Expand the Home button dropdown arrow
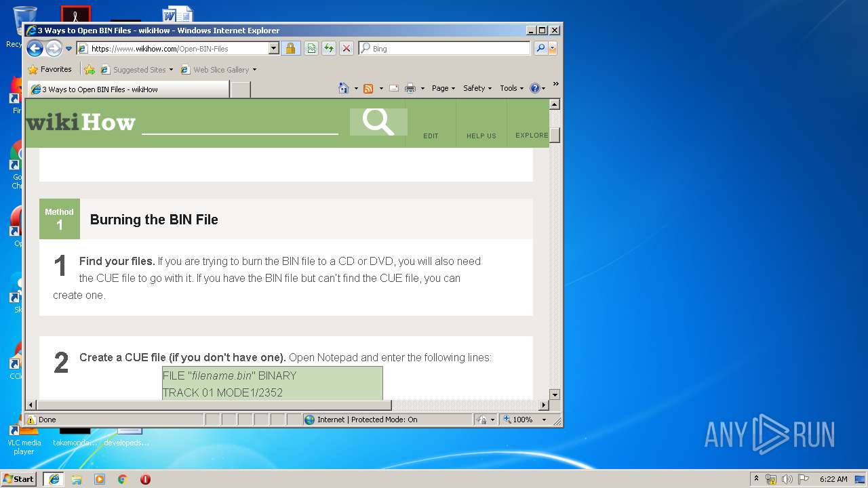The image size is (868, 488). coord(355,88)
